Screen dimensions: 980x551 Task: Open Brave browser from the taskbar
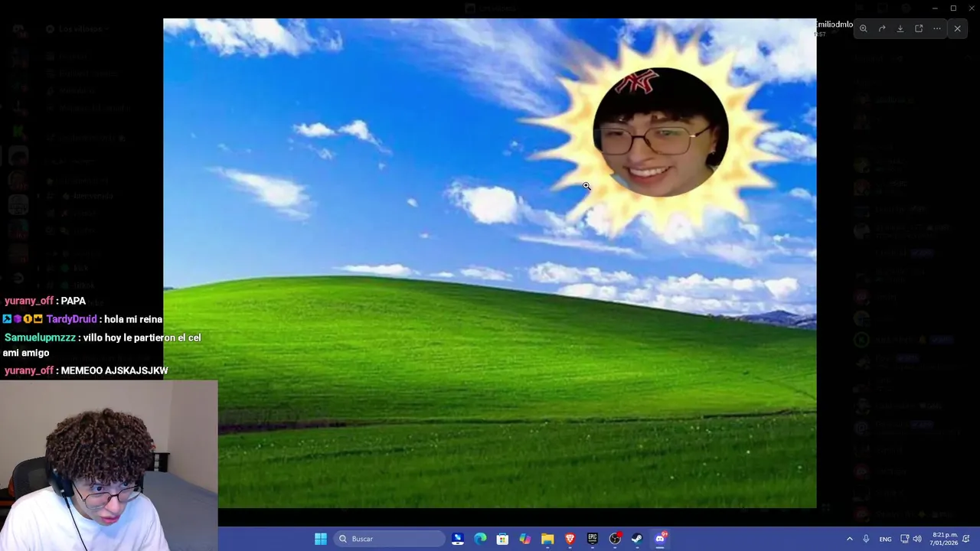pos(570,539)
